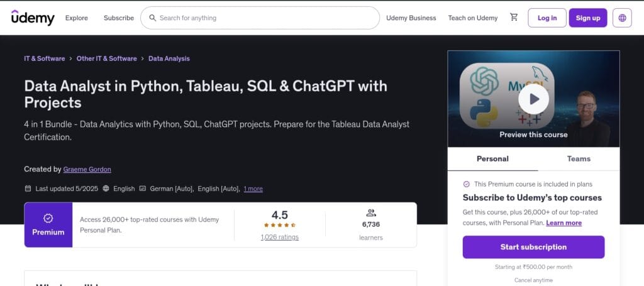
Task: Click the closed captions icon
Action: [143, 189]
